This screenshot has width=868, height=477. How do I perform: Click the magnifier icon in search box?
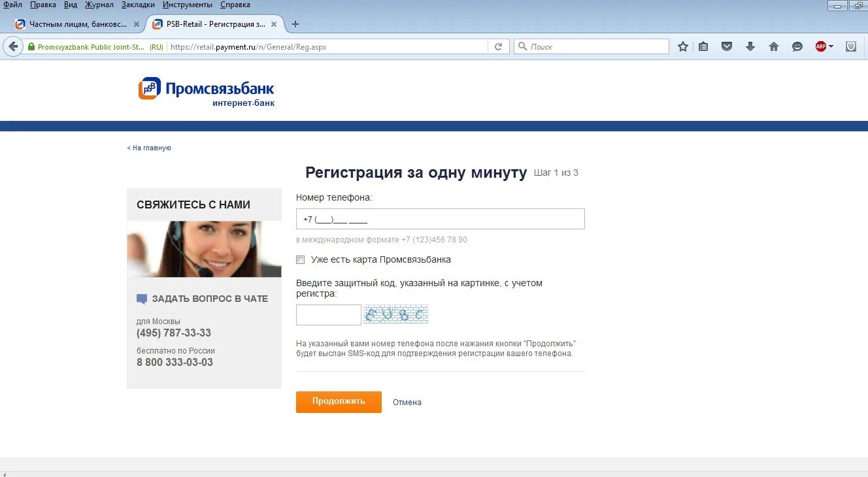523,46
